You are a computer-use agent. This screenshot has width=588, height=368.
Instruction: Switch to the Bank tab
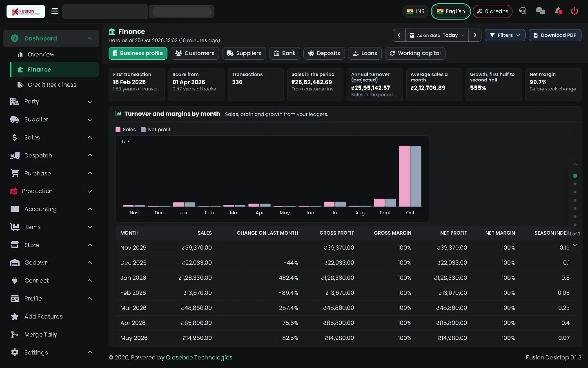click(x=285, y=53)
